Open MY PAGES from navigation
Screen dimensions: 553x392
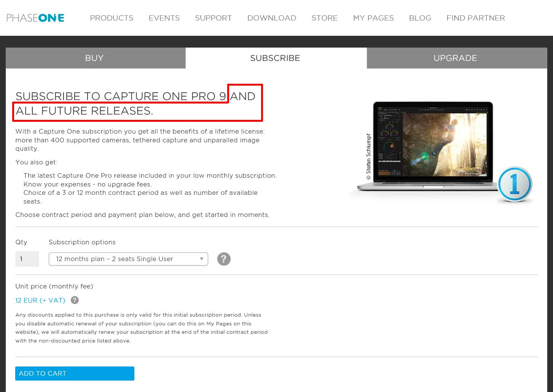coord(373,18)
